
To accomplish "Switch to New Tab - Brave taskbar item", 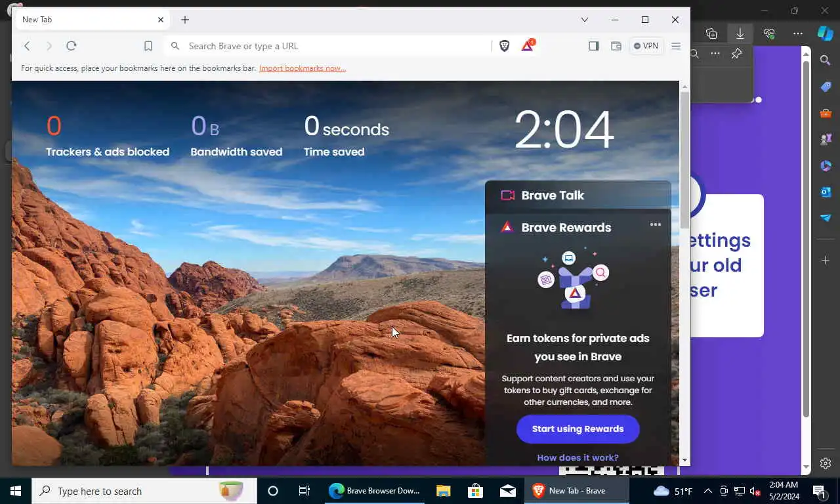I will [x=577, y=491].
